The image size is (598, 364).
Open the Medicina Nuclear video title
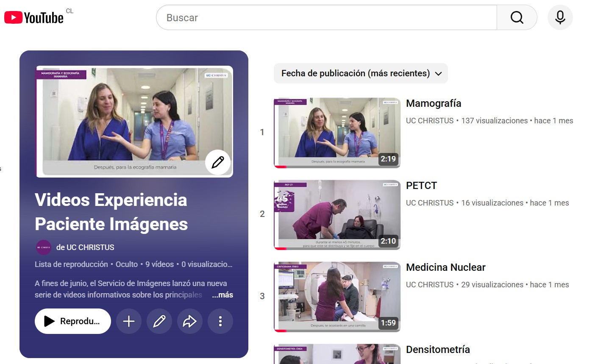click(446, 267)
